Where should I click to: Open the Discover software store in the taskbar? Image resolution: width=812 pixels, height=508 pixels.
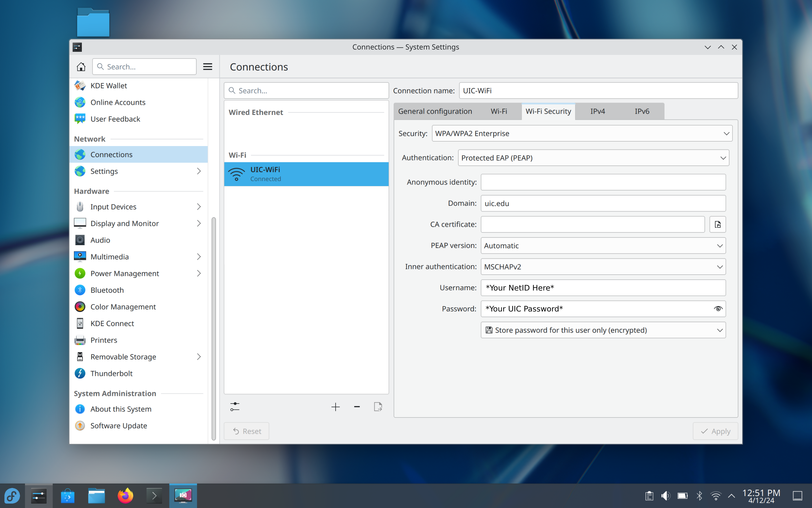tap(68, 496)
